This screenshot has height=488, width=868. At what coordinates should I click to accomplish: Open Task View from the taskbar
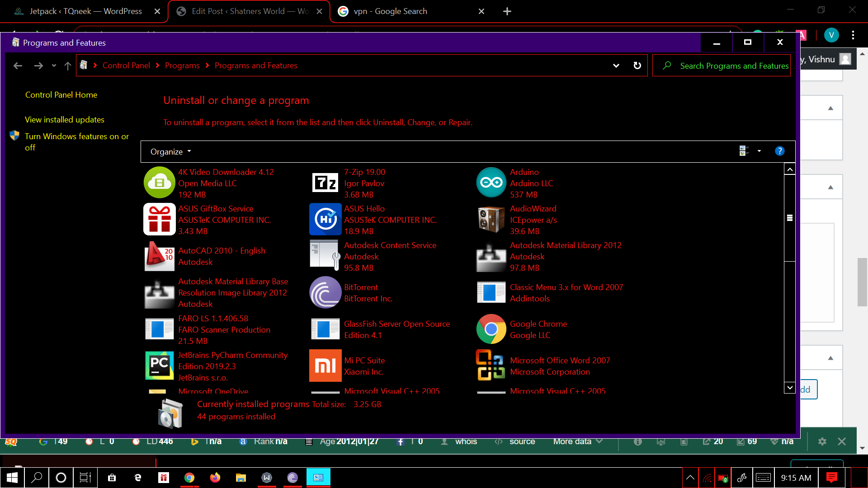(85, 478)
